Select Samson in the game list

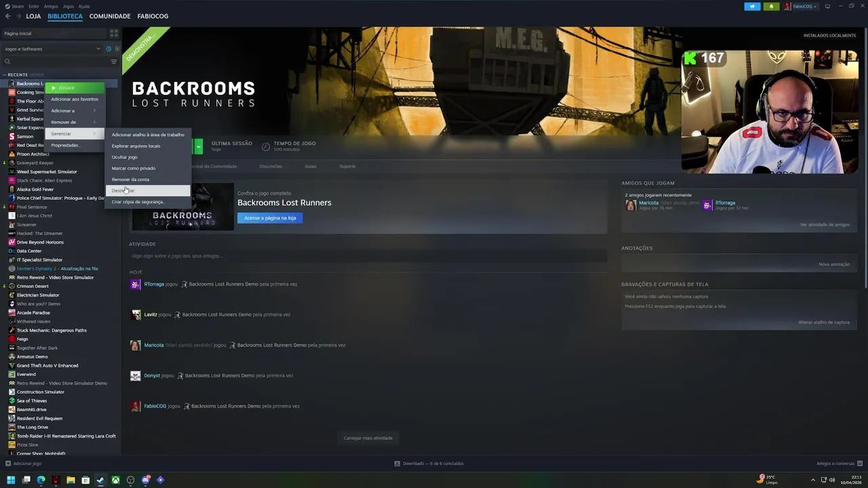tap(25, 136)
